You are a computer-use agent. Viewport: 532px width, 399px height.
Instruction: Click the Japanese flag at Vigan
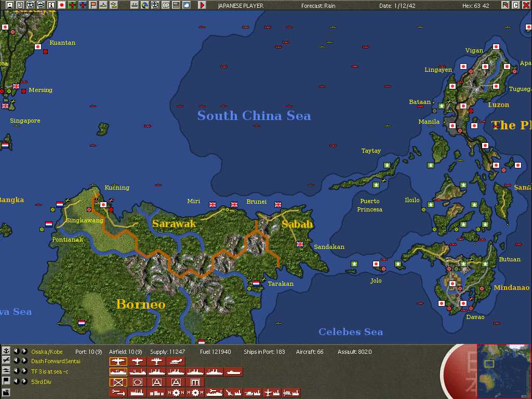tap(496, 47)
